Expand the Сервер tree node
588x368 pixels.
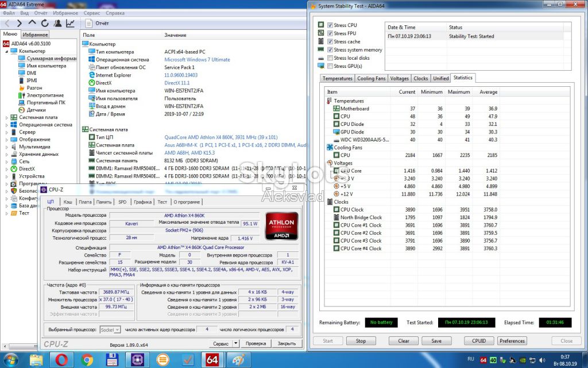[x=6, y=132]
